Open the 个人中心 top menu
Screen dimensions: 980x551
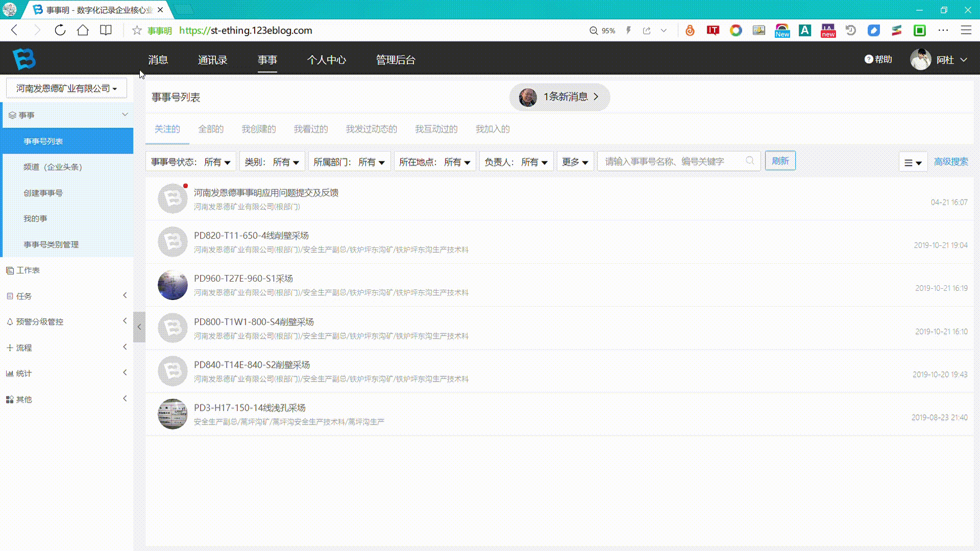(x=327, y=60)
